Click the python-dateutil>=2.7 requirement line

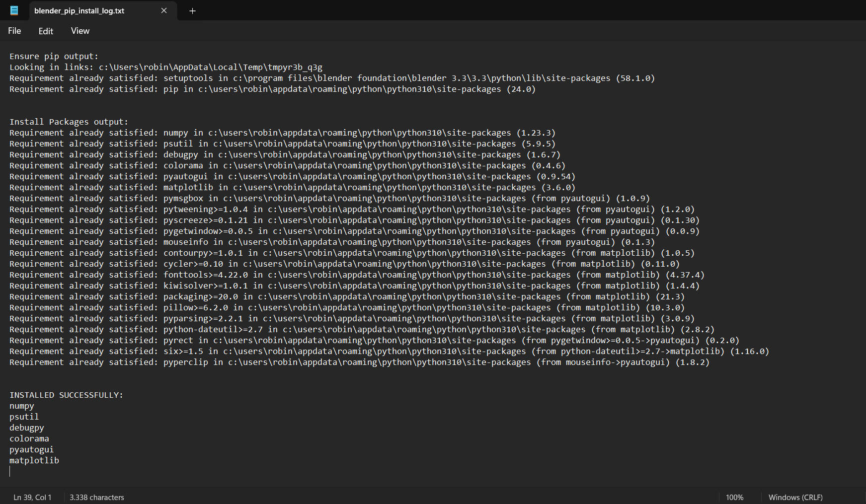click(x=362, y=329)
